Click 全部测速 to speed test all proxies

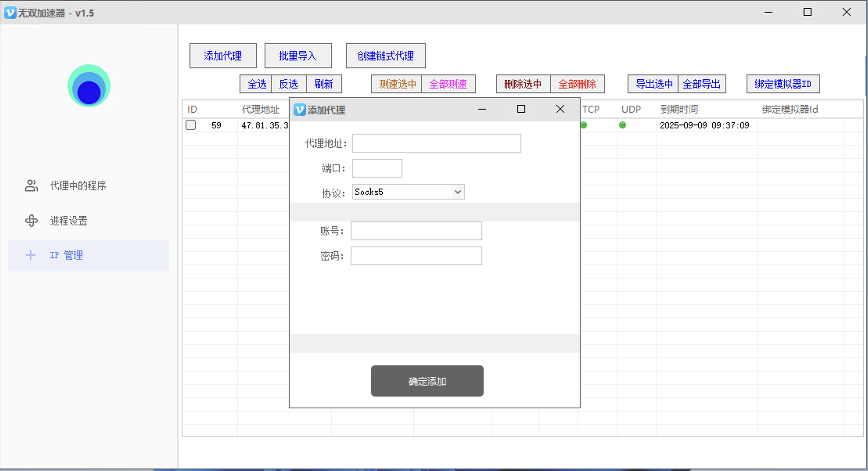coord(448,84)
